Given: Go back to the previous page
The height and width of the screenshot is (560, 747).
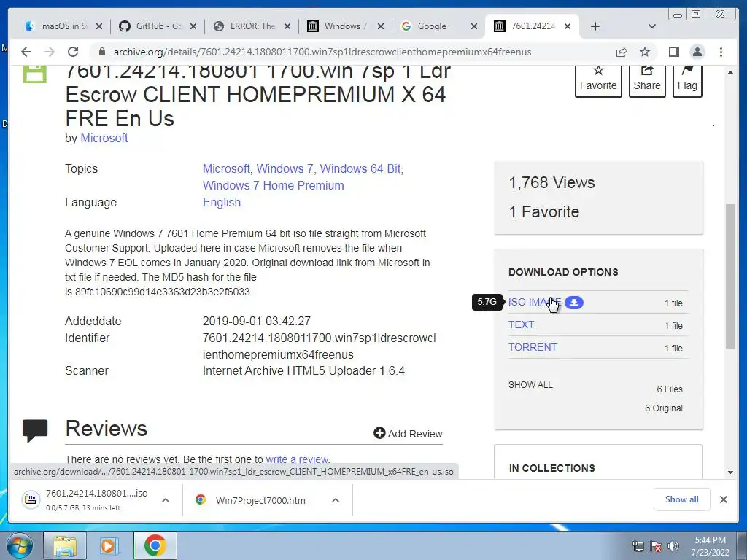Looking at the screenshot, I should click(26, 52).
